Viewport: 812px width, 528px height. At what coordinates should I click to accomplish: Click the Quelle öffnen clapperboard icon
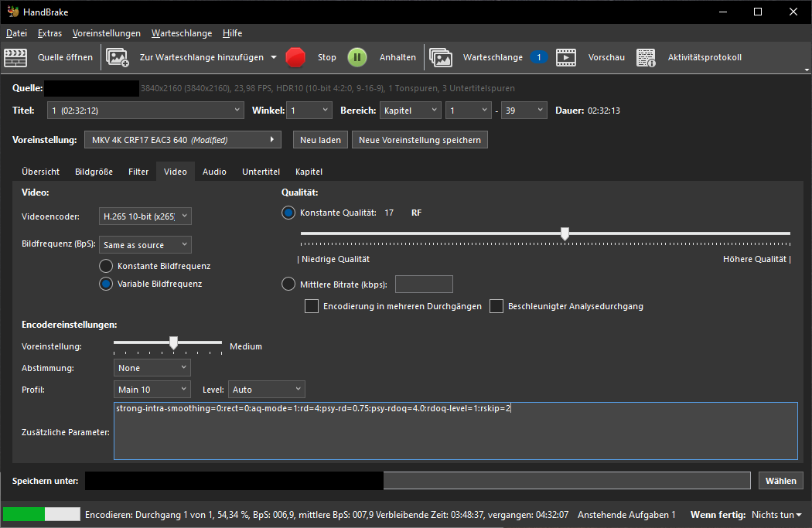coord(15,57)
